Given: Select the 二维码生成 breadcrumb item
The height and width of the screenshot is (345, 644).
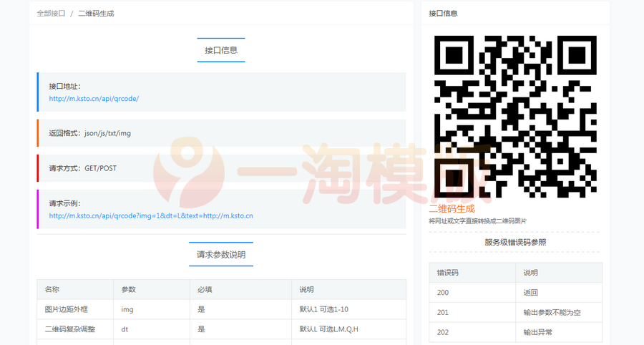Looking at the screenshot, I should point(96,14).
